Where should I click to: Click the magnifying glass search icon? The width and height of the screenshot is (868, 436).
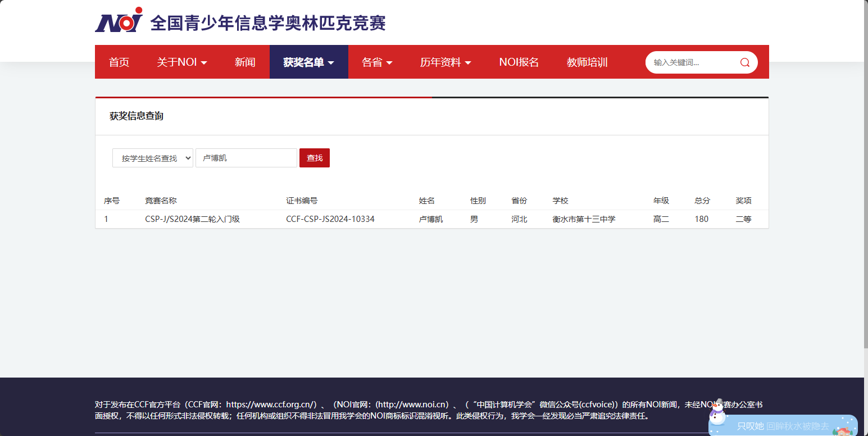pyautogui.click(x=744, y=62)
